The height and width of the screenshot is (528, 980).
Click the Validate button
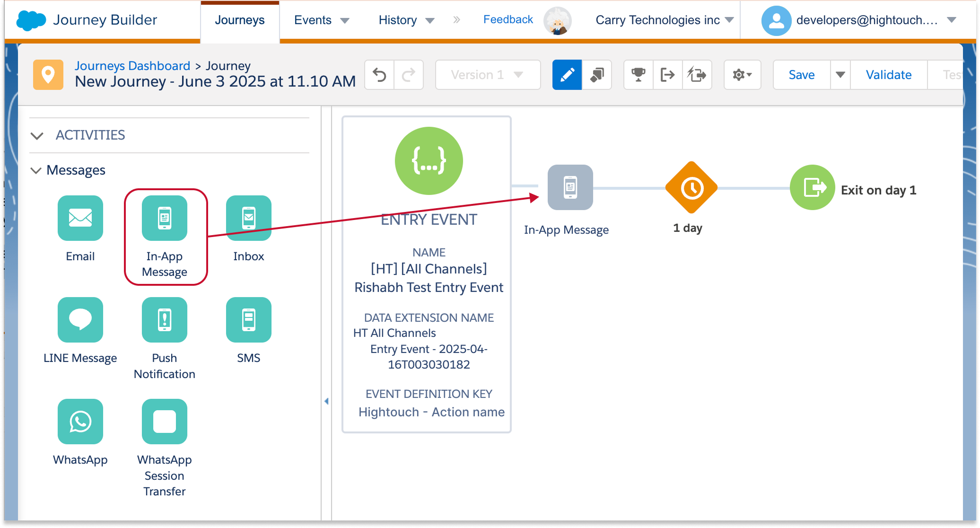888,75
